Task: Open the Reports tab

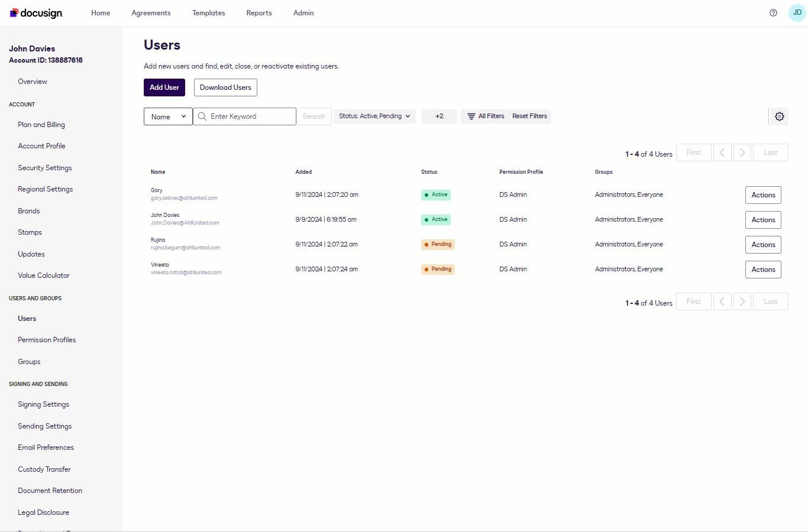Action: coord(259,13)
